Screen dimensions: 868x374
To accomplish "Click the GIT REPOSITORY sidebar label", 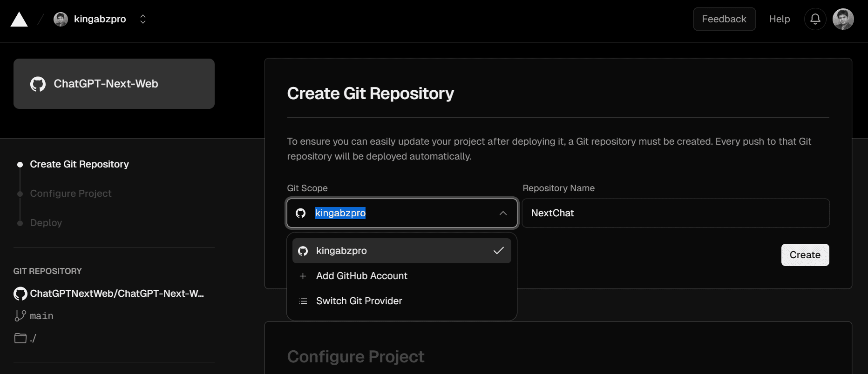I will click(x=47, y=271).
